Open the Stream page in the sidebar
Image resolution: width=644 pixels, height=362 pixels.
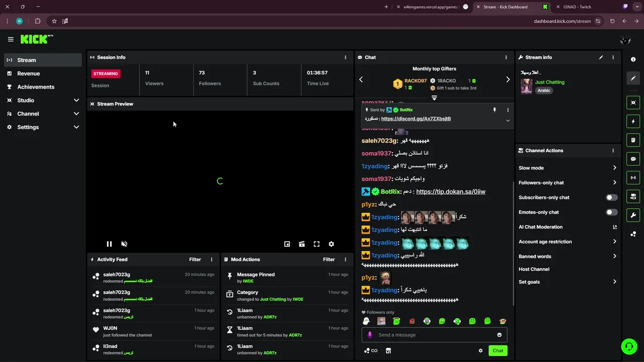tap(43, 60)
